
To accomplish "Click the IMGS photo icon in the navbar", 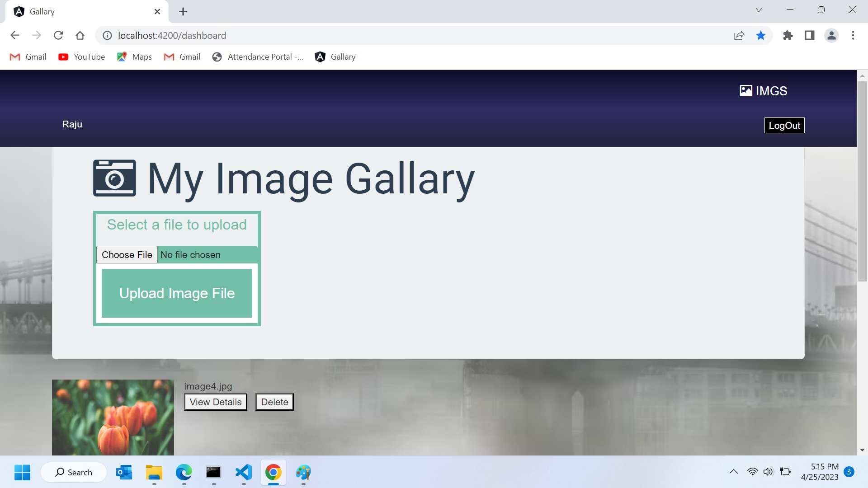I will (x=745, y=90).
